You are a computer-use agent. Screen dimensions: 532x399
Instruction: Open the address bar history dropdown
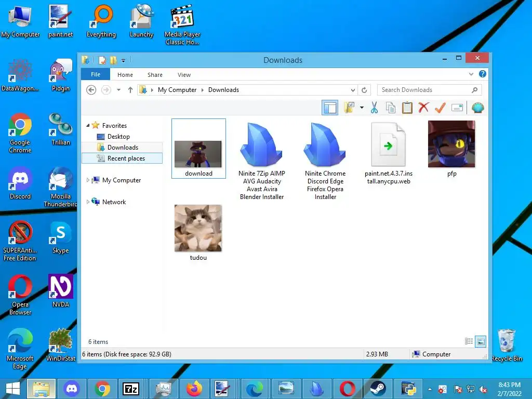[353, 90]
